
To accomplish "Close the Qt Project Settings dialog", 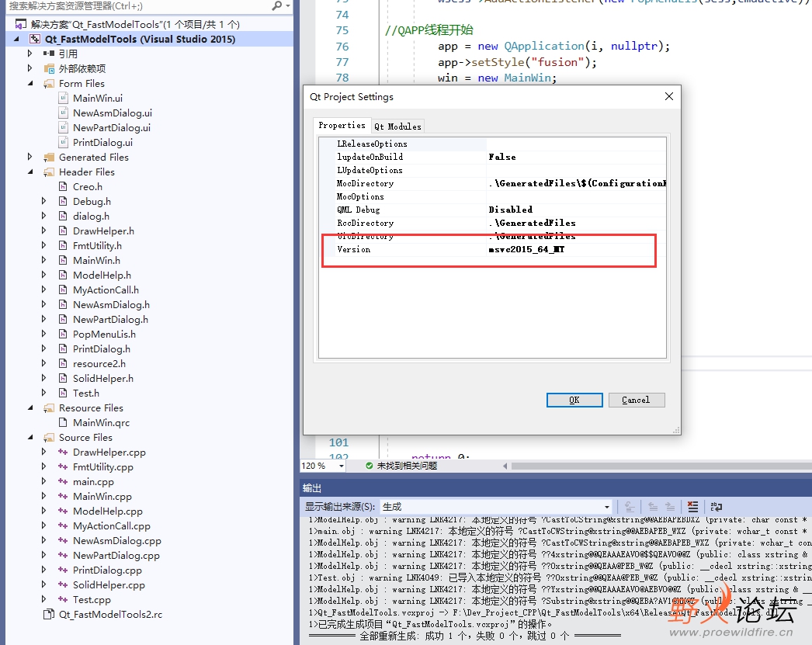I will click(x=669, y=97).
